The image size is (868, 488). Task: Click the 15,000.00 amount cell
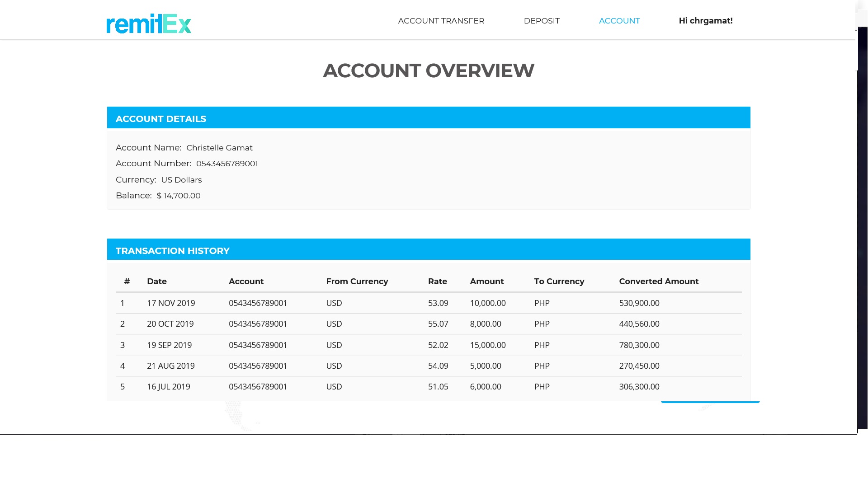click(487, 345)
